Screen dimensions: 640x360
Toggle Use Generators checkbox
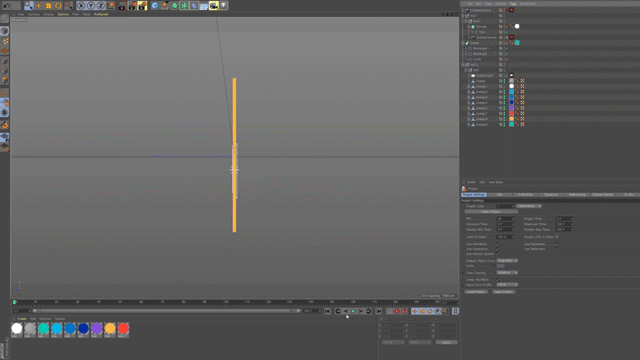pyautogui.click(x=498, y=249)
